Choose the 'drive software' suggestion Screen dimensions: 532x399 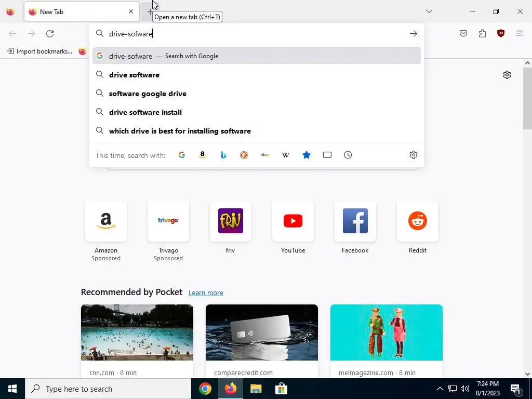point(256,75)
